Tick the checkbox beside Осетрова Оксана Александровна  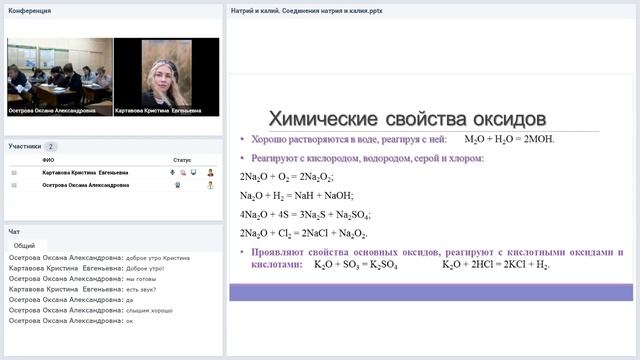(x=14, y=185)
